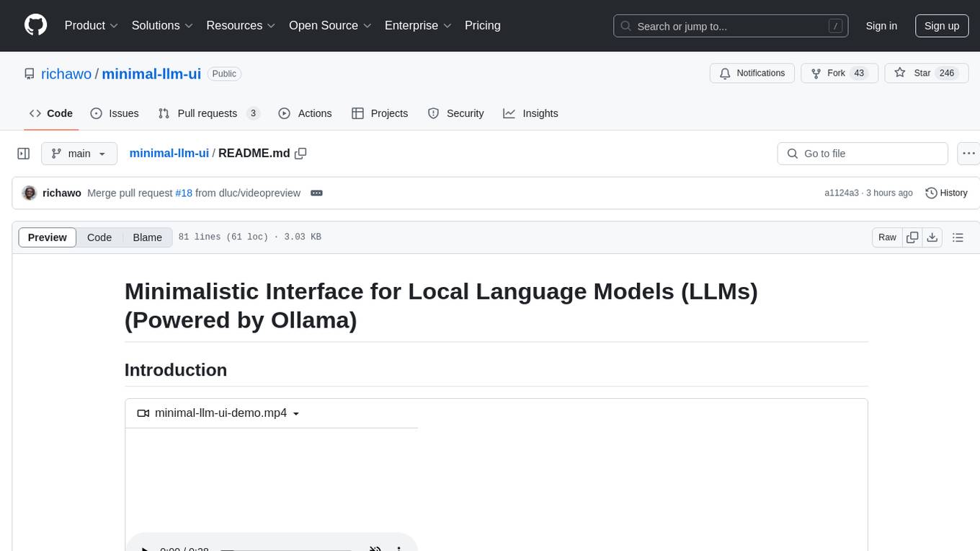Image resolution: width=980 pixels, height=551 pixels.
Task: Open the Insights tab
Action: (530, 113)
